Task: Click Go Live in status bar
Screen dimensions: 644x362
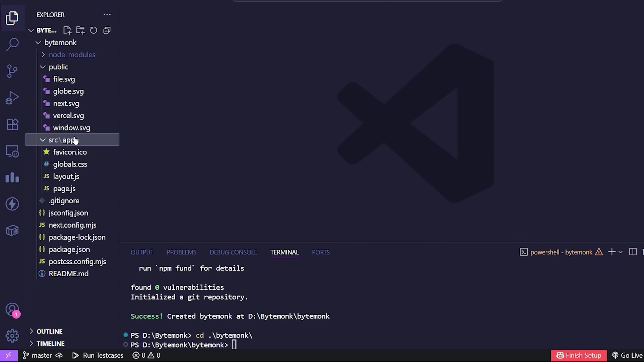Action: point(628,355)
